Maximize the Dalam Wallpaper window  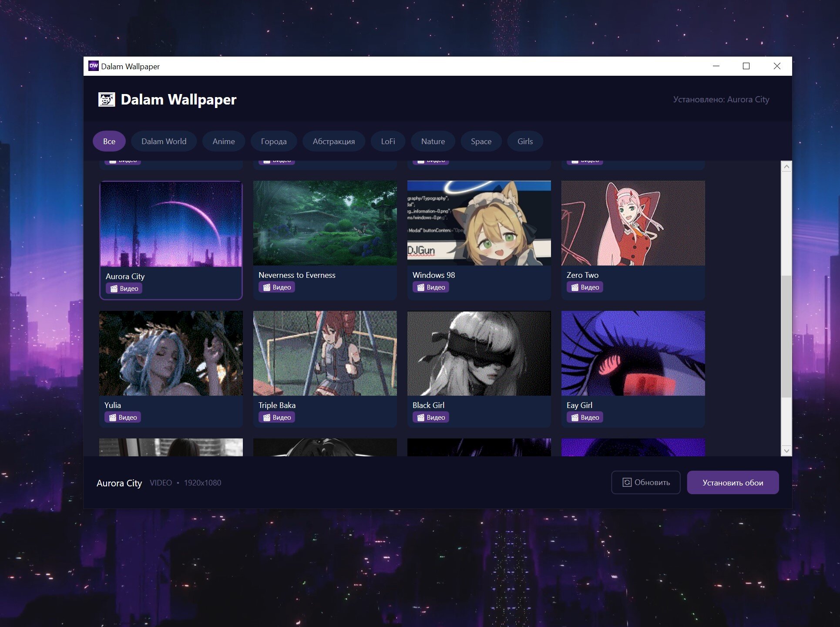coord(746,66)
